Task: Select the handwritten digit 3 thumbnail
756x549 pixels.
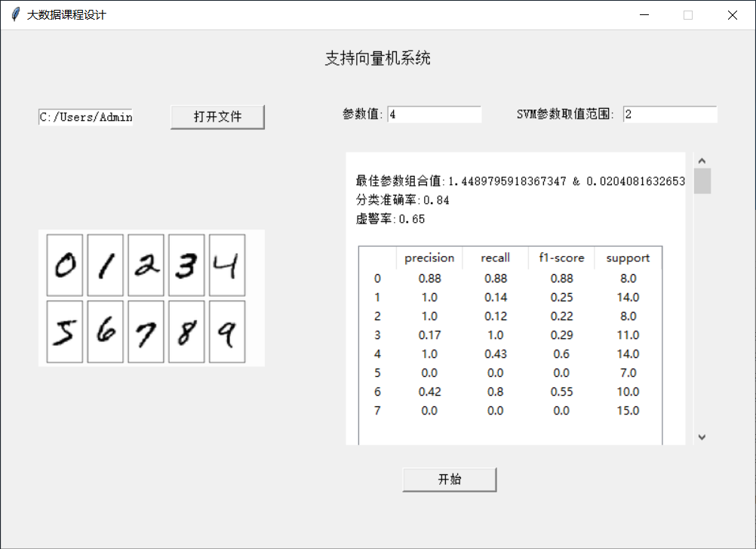Action: coord(186,266)
